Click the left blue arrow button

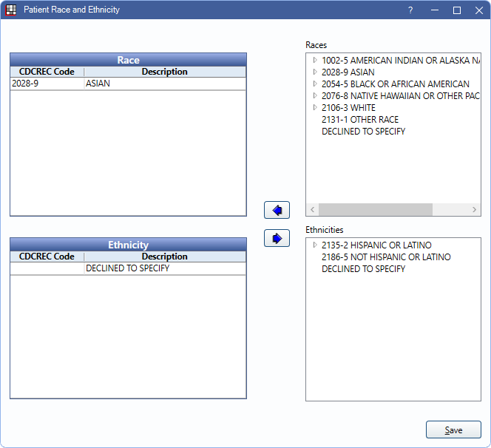click(277, 210)
